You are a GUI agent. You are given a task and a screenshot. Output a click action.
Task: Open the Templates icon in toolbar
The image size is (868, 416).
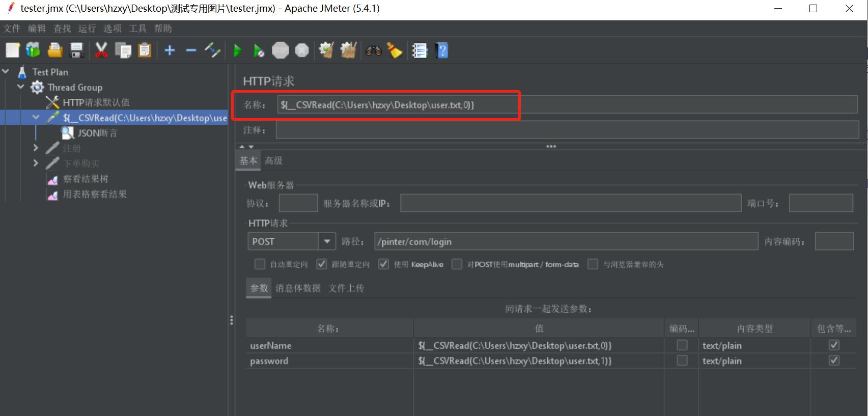pyautogui.click(x=33, y=50)
